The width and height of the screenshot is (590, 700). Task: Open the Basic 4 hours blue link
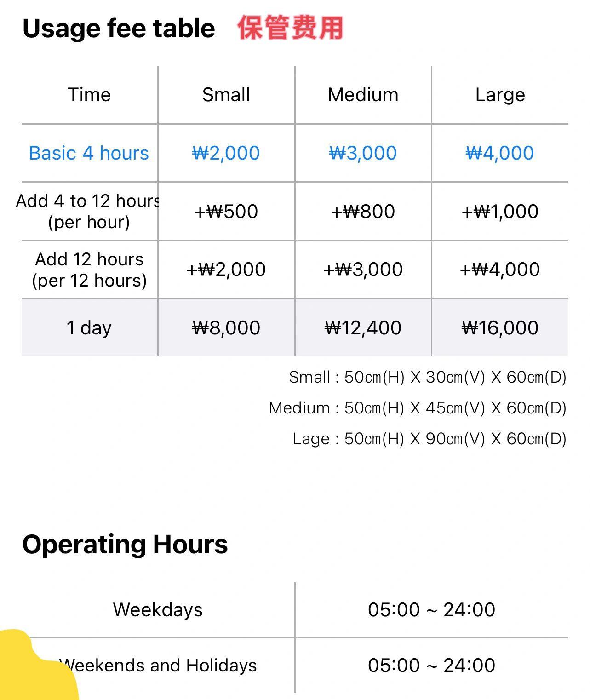coord(89,153)
